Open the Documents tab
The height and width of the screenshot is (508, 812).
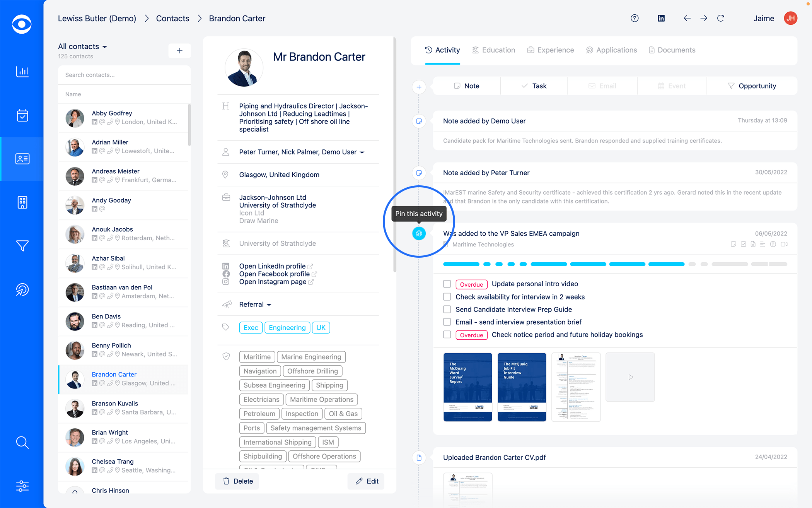(x=672, y=50)
